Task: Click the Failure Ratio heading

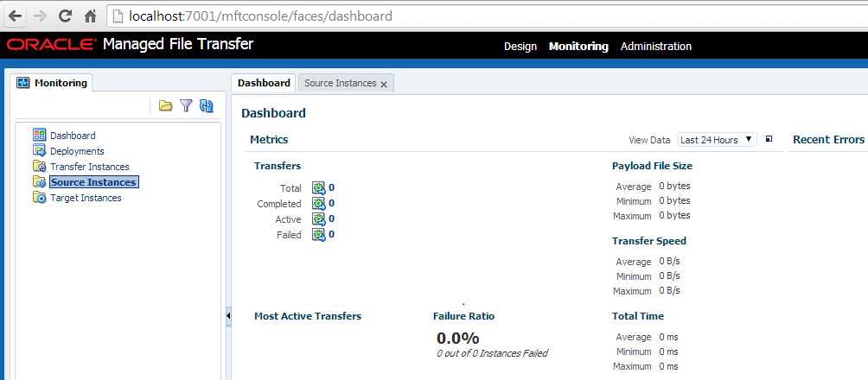Action: [x=464, y=316]
